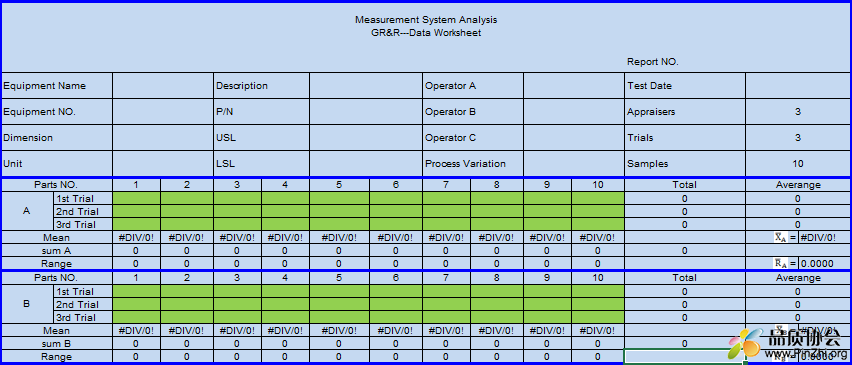Click operator B 1st Trial green cell for part 7
This screenshot has height=365, width=852.
click(x=447, y=292)
